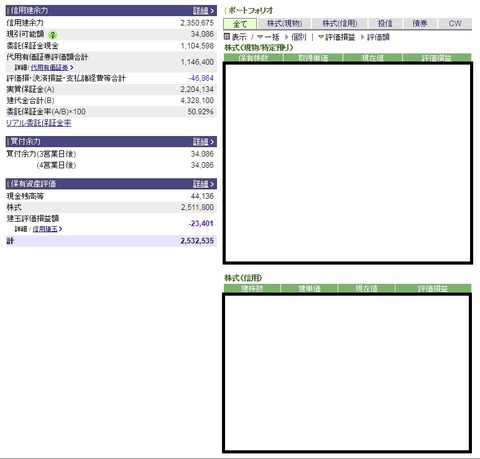Open 詳細 link in 買付余力 header

[x=204, y=142]
